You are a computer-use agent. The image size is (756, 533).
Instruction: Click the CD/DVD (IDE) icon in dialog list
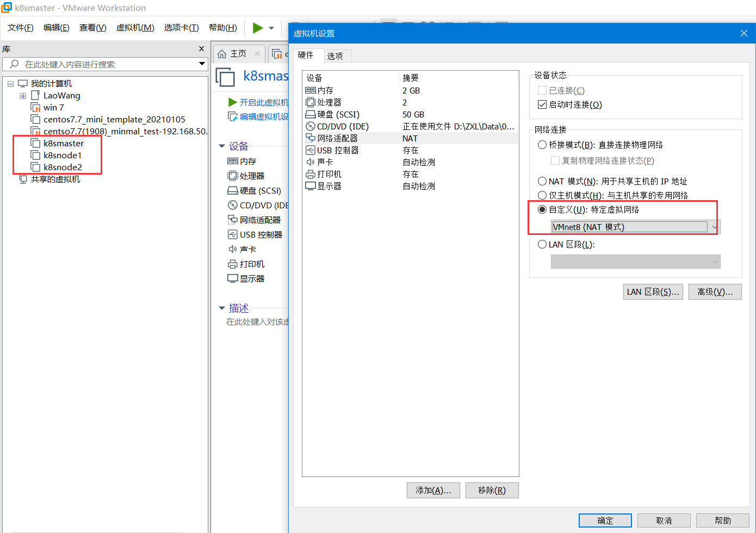tap(311, 126)
